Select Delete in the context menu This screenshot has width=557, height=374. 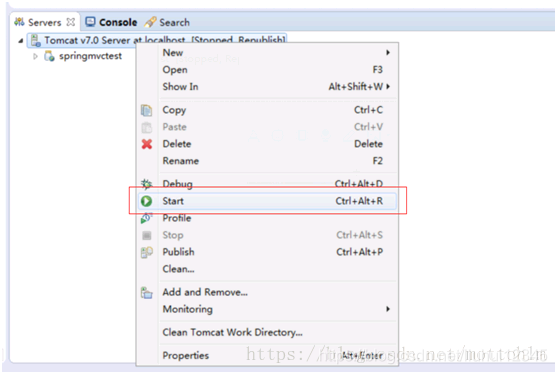click(x=267, y=144)
